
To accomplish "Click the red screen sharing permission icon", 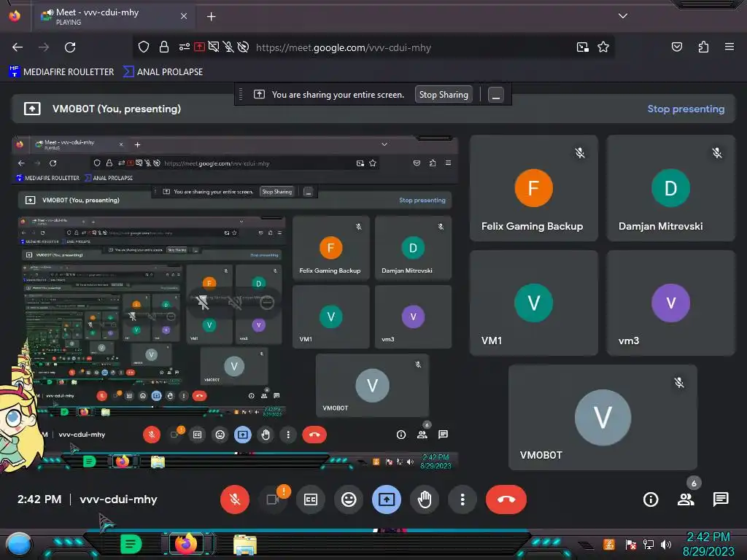I will coord(200,47).
